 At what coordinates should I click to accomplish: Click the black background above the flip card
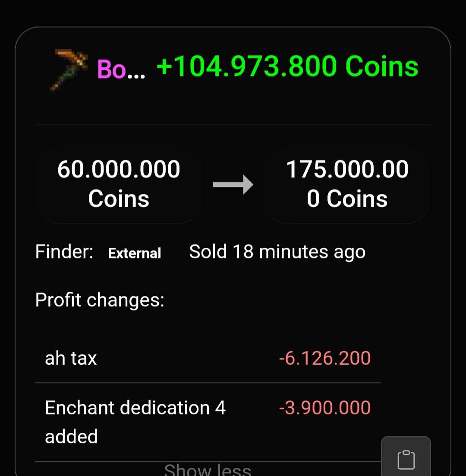coord(233,12)
